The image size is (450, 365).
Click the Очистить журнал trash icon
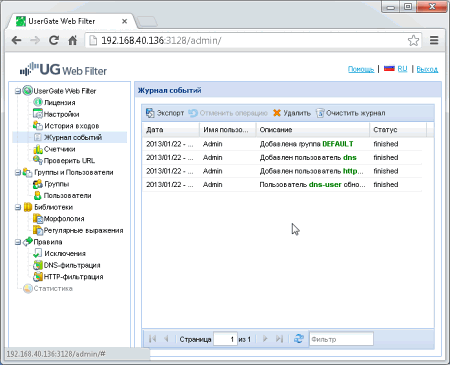click(320, 113)
